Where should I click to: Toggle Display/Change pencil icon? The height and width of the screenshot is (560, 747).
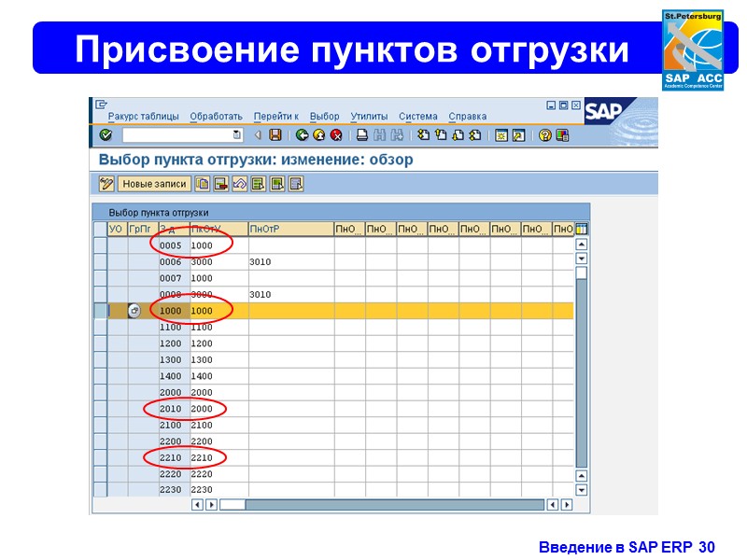click(x=106, y=184)
